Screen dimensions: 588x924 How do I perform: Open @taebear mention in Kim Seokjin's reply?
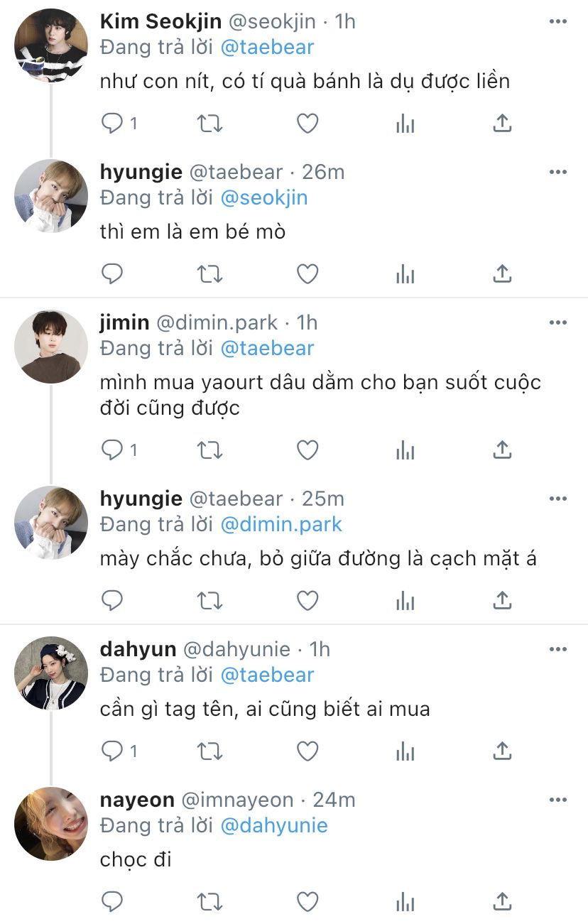point(268,48)
